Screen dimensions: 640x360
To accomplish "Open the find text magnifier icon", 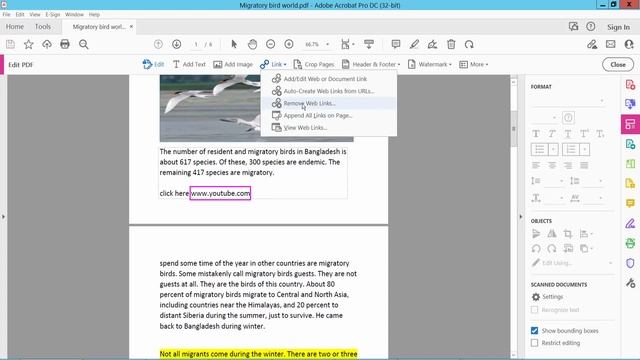I will (x=84, y=44).
